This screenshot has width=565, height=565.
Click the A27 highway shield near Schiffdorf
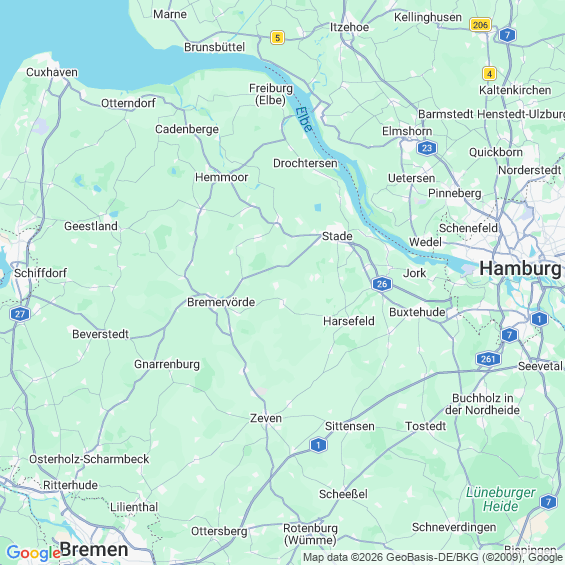click(x=20, y=314)
